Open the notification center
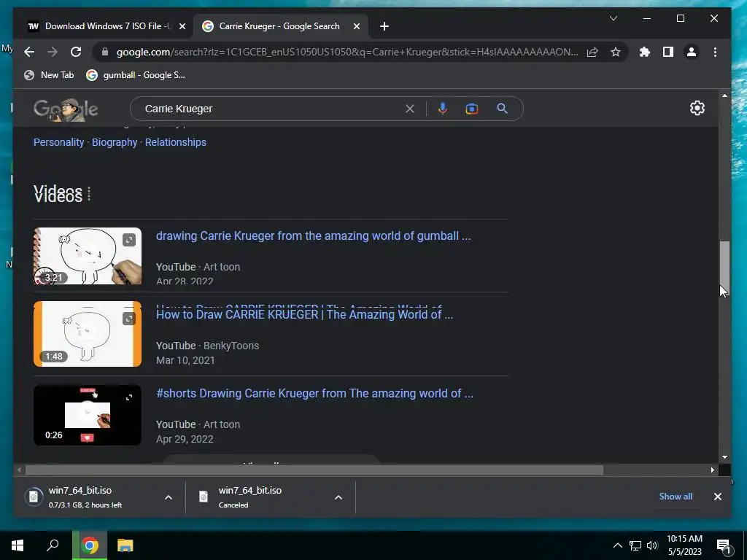The width and height of the screenshot is (747, 560). [724, 546]
